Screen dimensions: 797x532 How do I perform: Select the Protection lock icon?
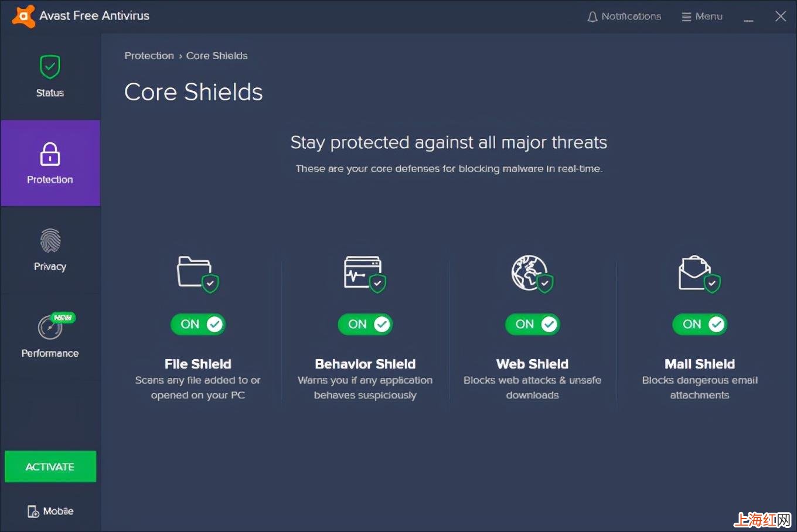tap(50, 154)
